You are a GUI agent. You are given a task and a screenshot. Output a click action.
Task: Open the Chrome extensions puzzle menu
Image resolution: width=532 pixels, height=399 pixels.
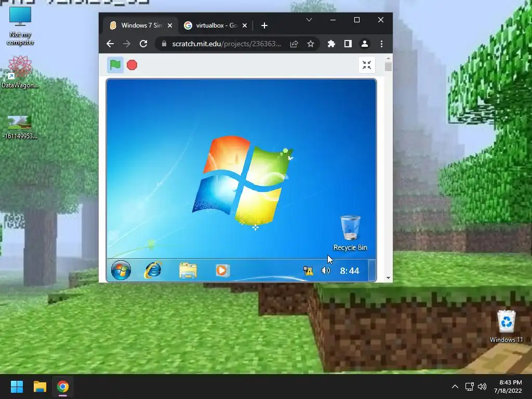click(331, 44)
